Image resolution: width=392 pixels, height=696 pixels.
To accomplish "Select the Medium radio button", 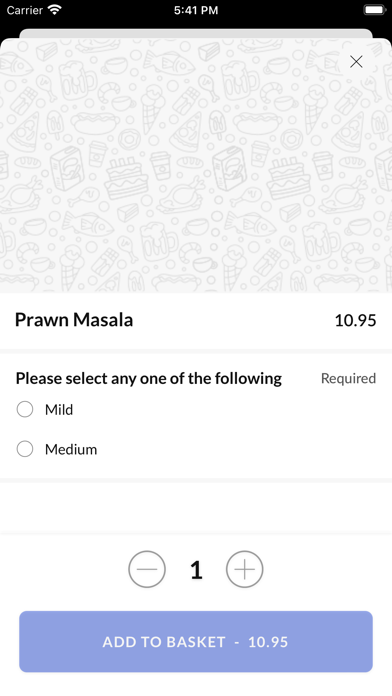I will pos(25,449).
